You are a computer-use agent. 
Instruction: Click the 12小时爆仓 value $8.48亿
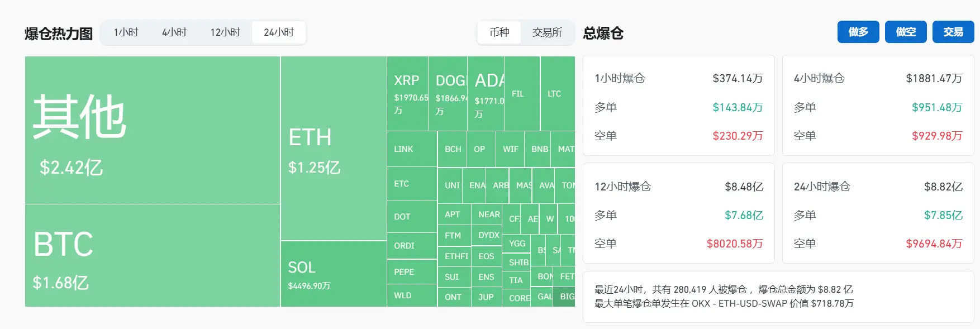point(744,187)
